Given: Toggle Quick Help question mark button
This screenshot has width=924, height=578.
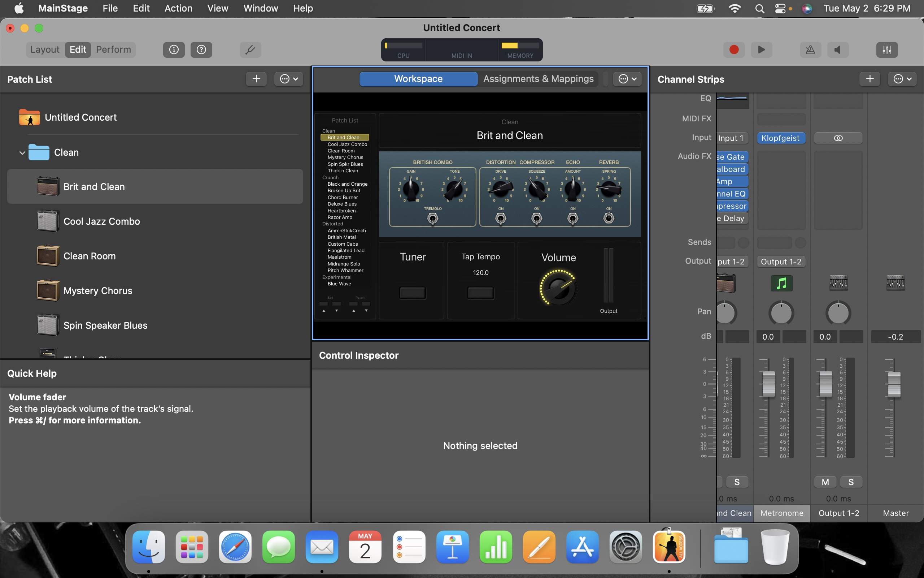Looking at the screenshot, I should coord(201,50).
